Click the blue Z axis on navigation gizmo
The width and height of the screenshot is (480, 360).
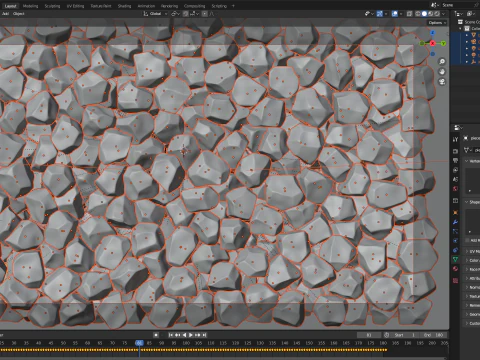click(433, 33)
